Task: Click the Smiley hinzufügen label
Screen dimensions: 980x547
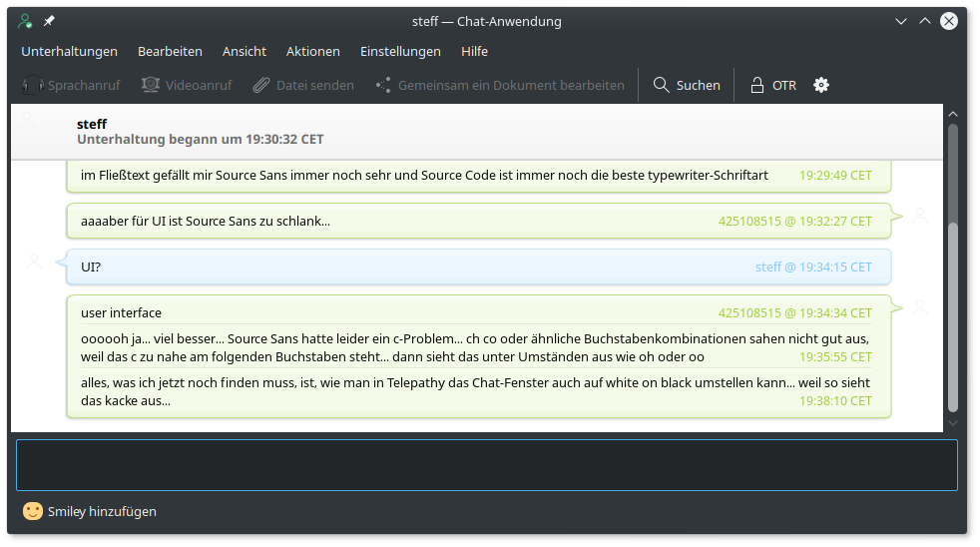Action: [x=102, y=511]
